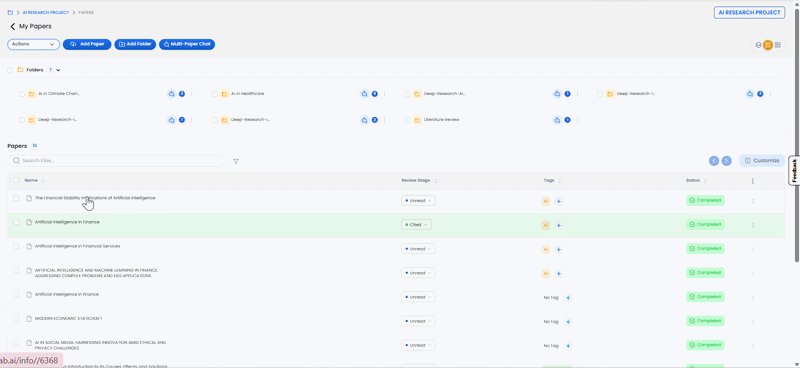
Task: Open the AI in Healthcare folder's three-dot menu
Action: pos(385,94)
